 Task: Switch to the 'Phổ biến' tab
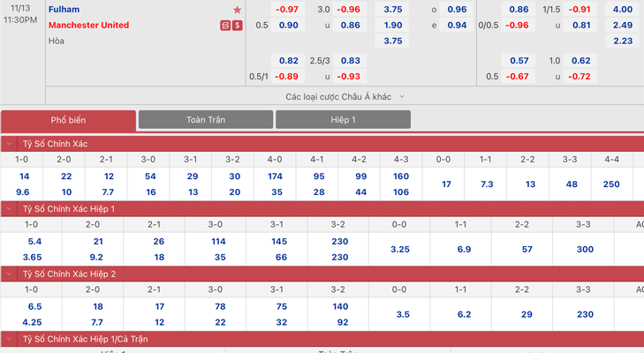tap(68, 120)
